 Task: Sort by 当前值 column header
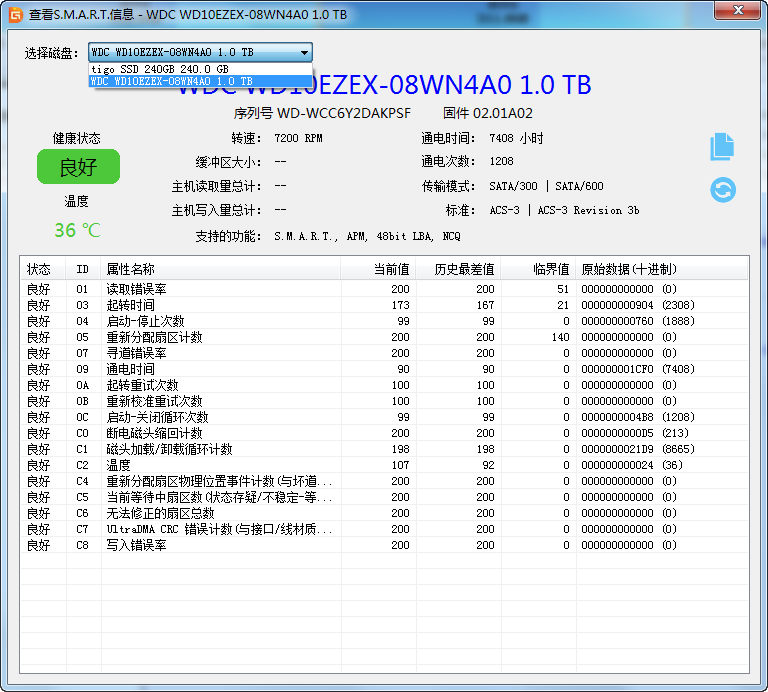[x=378, y=269]
